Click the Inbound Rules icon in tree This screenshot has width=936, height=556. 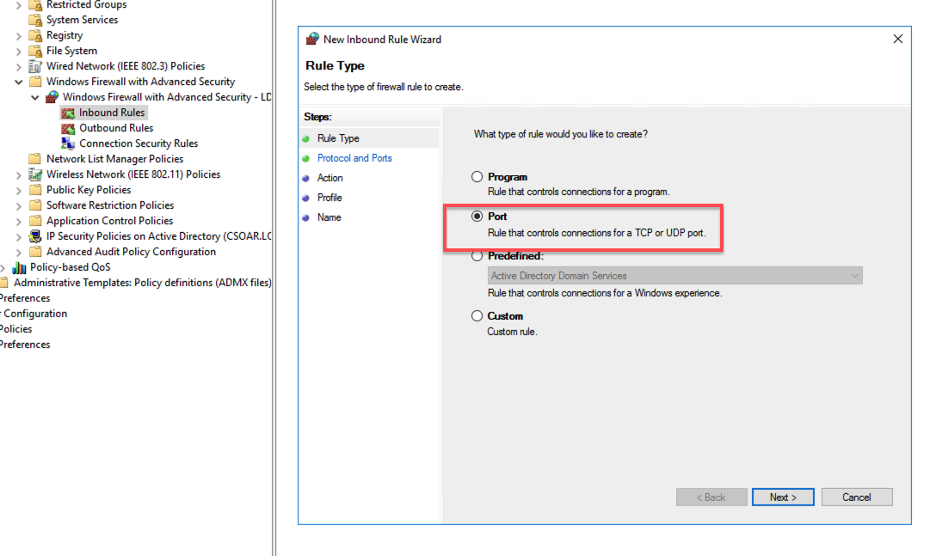68,113
